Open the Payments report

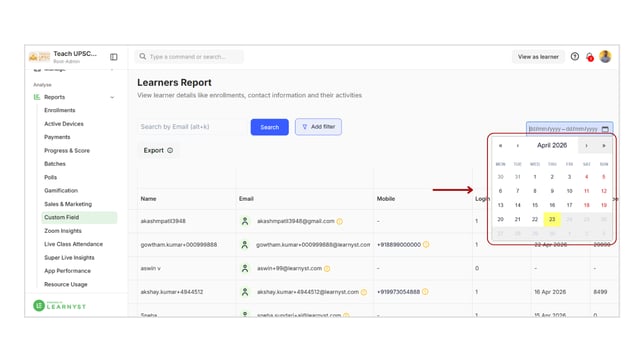click(x=57, y=137)
